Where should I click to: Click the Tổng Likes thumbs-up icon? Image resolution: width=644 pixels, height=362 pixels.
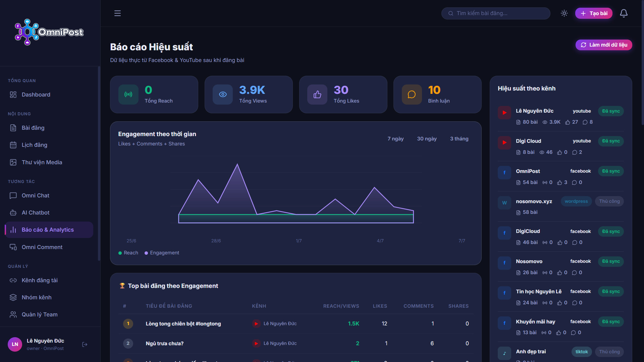(x=317, y=95)
